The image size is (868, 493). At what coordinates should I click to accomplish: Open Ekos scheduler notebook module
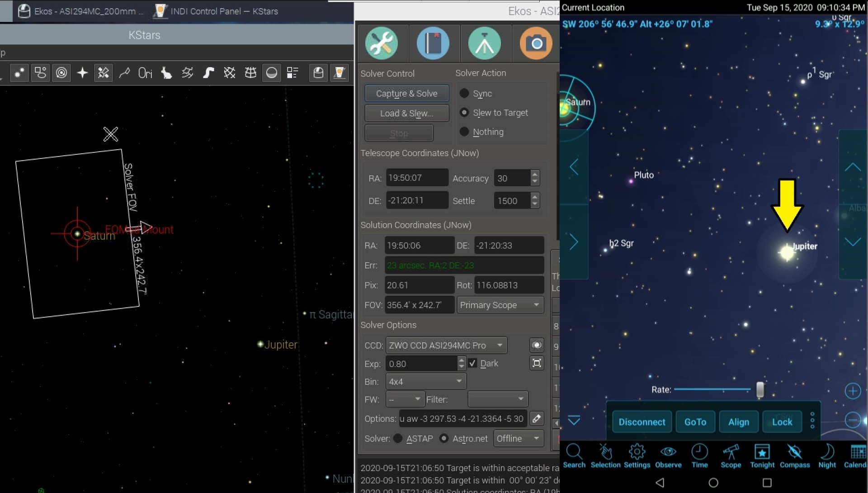(x=433, y=43)
